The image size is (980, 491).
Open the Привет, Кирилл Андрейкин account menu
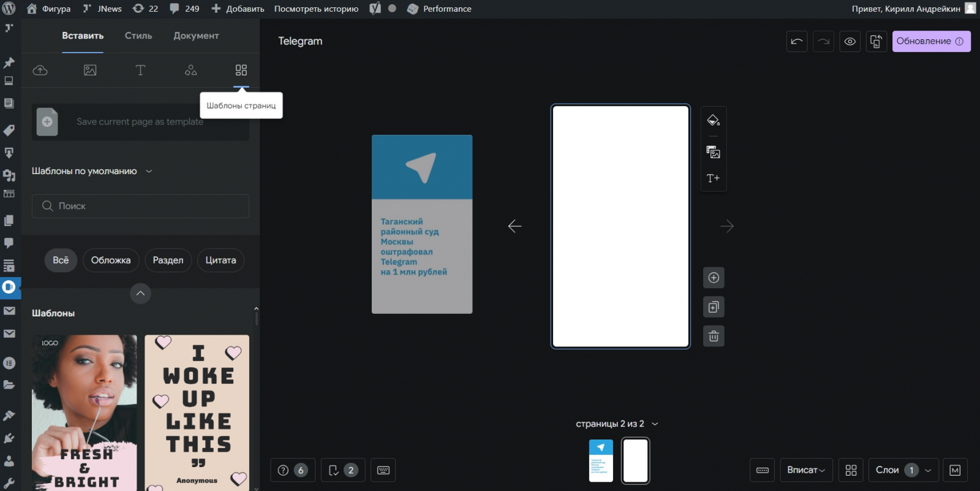point(913,9)
